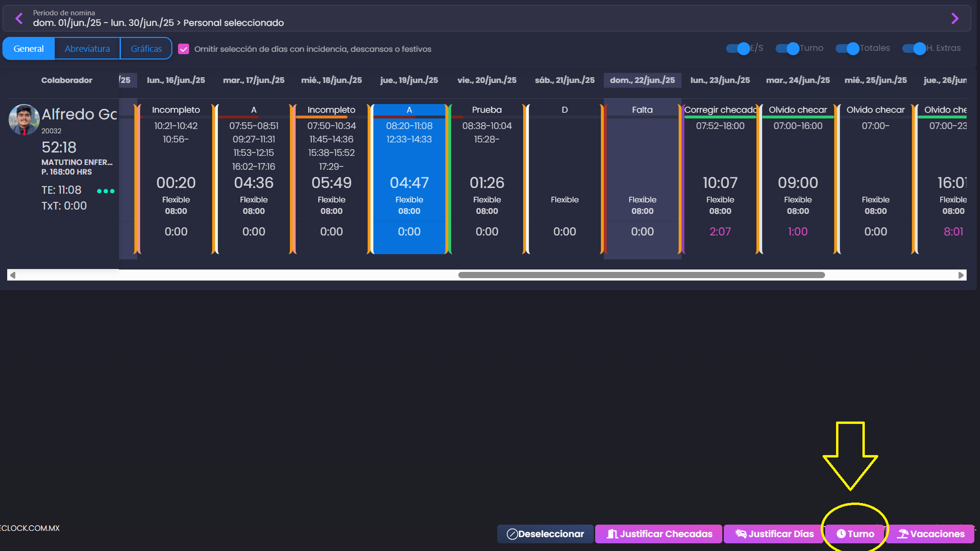Click horizontal scrollbar right arrow
The height and width of the screenshot is (551, 980).
pos(961,275)
